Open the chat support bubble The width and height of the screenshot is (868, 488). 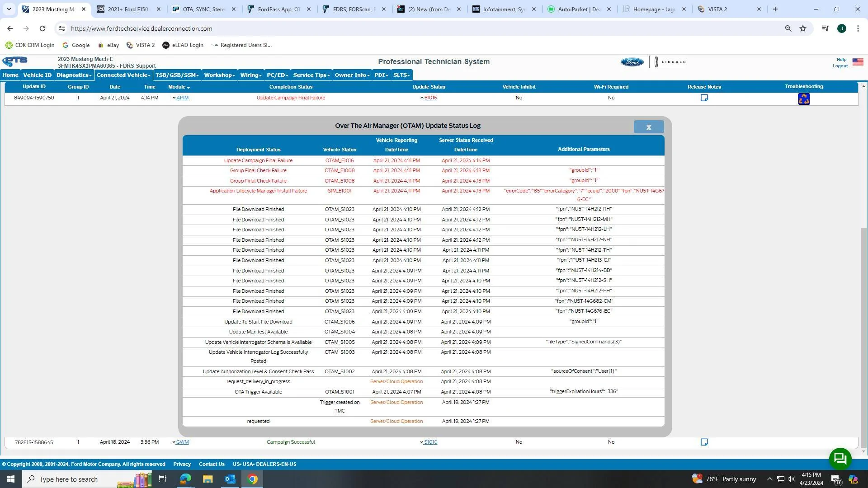[840, 459]
